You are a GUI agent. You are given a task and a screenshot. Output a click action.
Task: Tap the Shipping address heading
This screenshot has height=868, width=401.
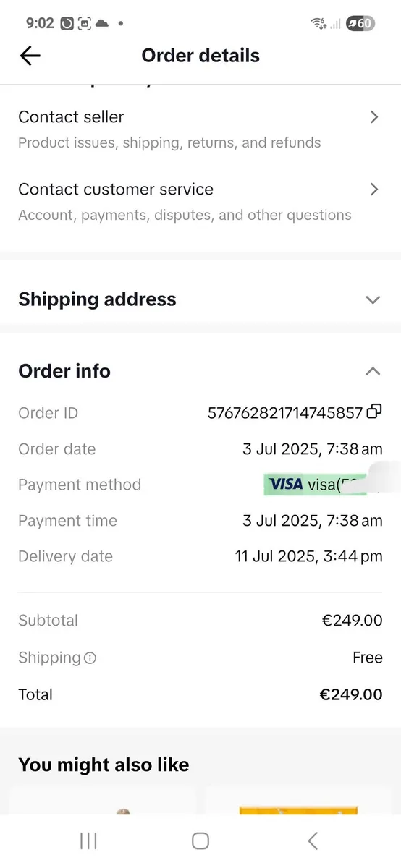click(97, 299)
